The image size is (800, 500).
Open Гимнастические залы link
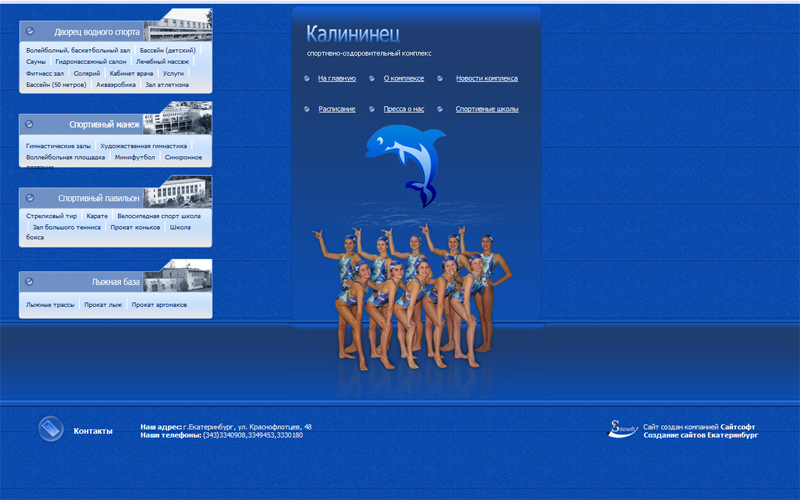58,145
